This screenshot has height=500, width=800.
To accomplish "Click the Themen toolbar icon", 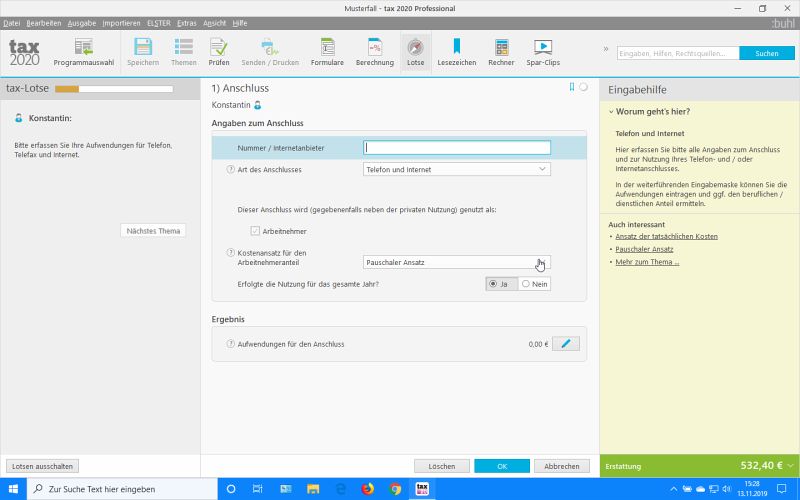I will pos(184,52).
